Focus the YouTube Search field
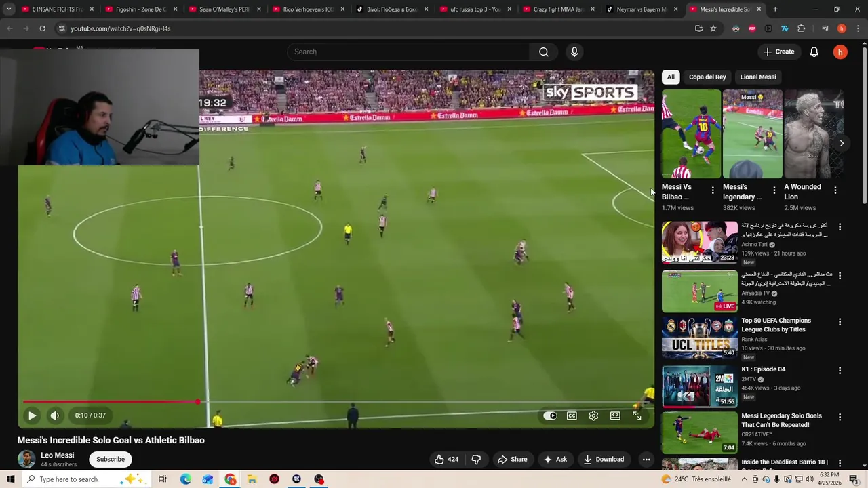The width and height of the screenshot is (868, 488). (x=409, y=52)
